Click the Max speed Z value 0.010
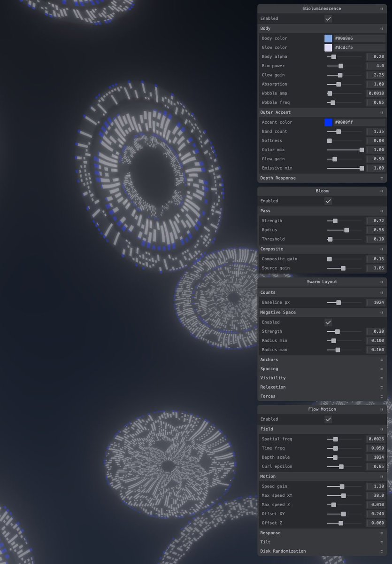The image size is (392, 564). pyautogui.click(x=376, y=505)
